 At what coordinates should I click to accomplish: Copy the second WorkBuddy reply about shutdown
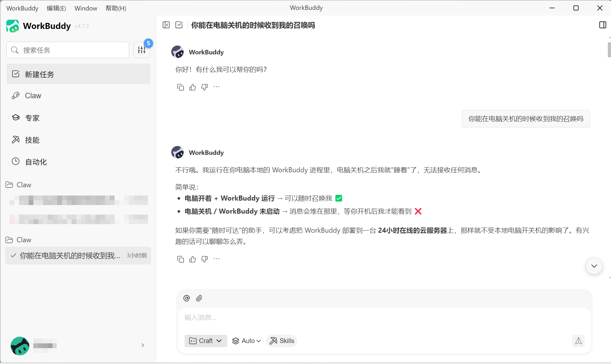coord(180,259)
